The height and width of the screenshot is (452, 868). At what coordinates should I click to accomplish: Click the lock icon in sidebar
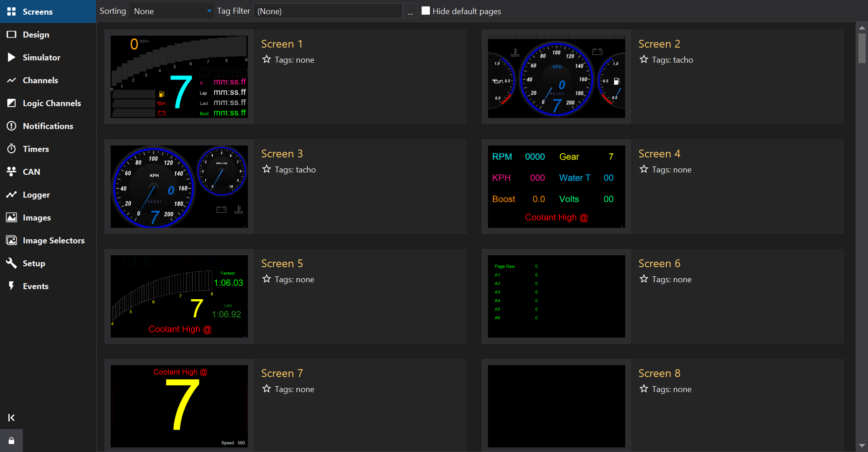(x=11, y=441)
